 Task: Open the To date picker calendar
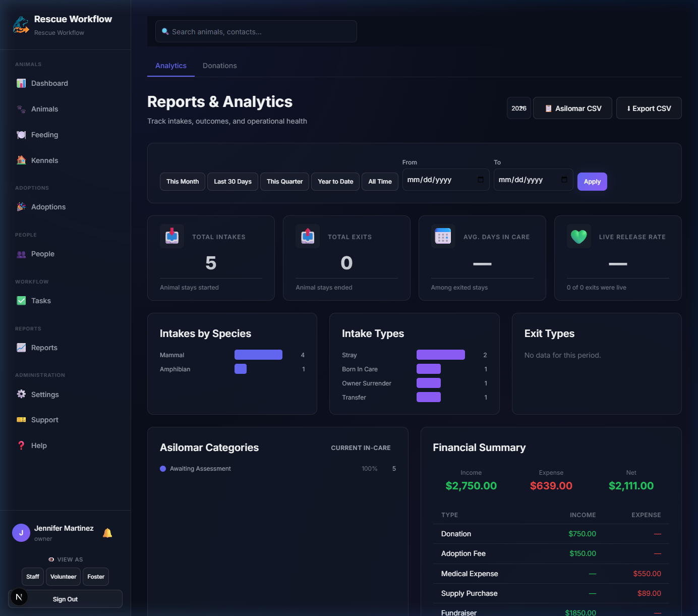(564, 180)
